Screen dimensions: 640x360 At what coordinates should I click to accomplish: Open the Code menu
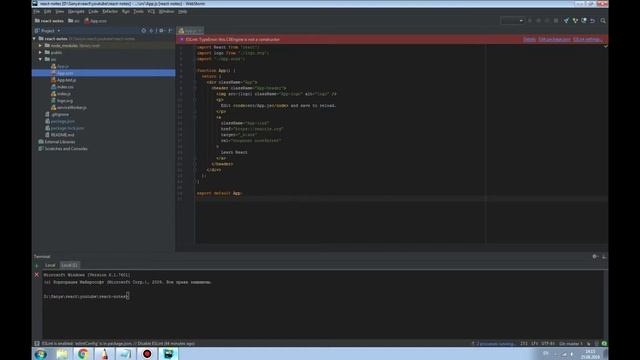pyautogui.click(x=93, y=11)
